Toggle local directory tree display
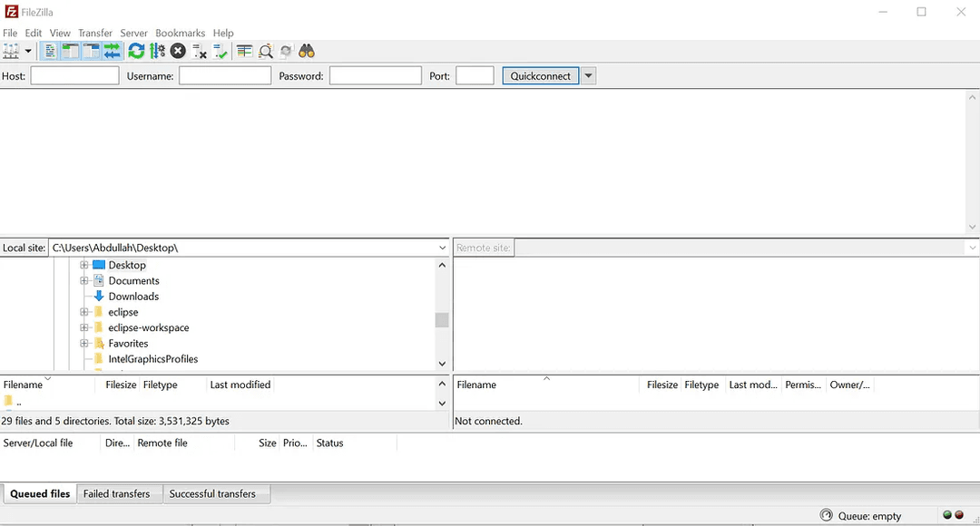 pyautogui.click(x=70, y=51)
